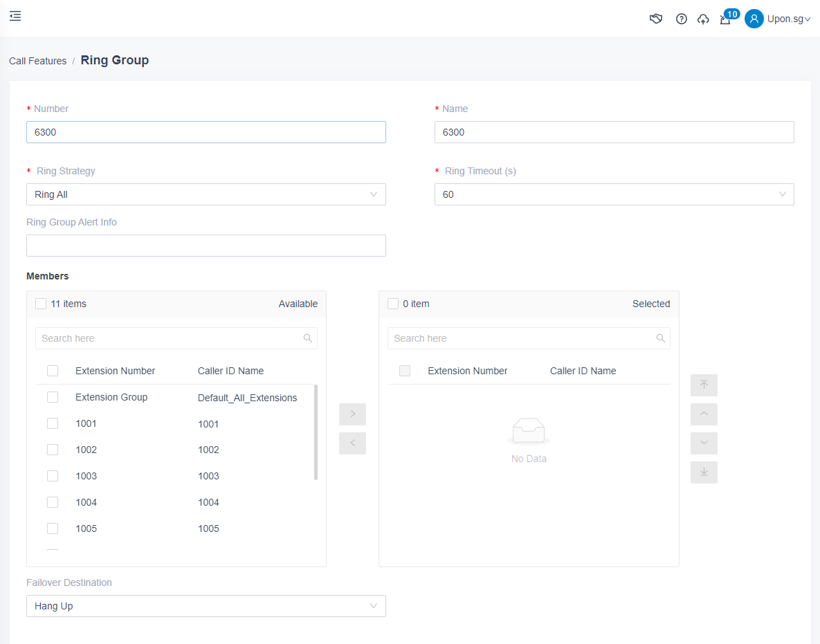Open notifications with badge 10
The width and height of the screenshot is (820, 644).
pos(725,19)
